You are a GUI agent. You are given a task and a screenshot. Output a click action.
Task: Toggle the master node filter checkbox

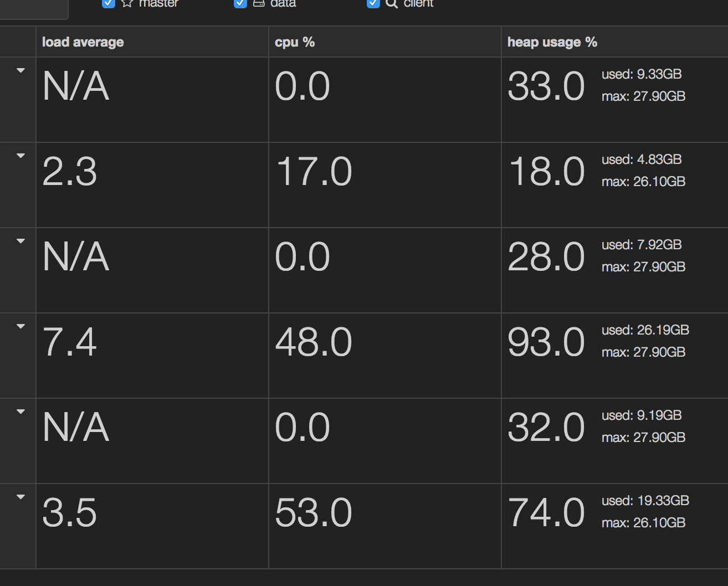point(109,3)
